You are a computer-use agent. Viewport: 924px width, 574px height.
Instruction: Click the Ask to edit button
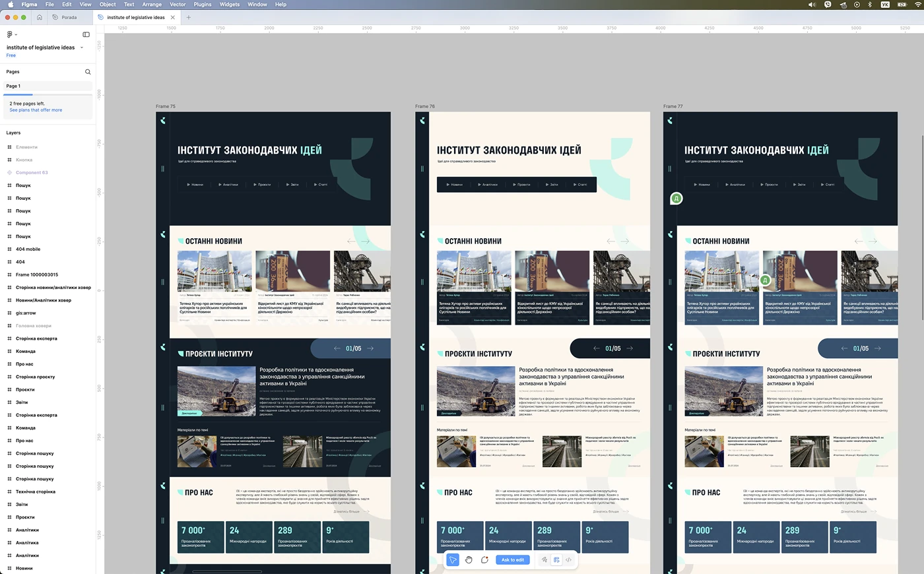512,559
